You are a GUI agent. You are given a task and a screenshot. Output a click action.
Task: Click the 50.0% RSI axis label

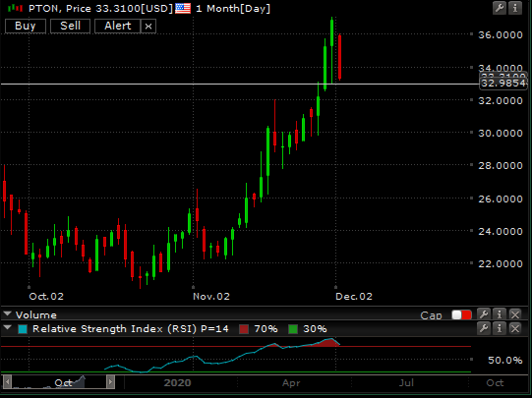point(504,360)
